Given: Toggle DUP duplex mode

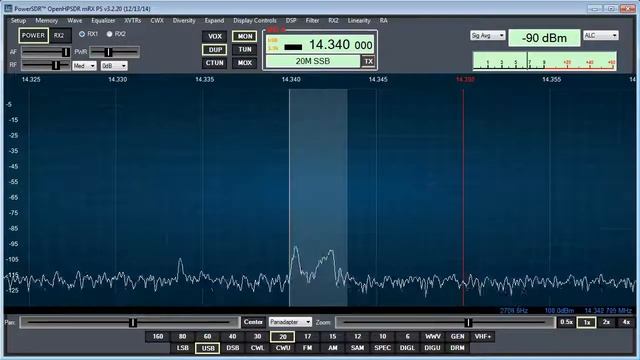Looking at the screenshot, I should click(x=215, y=50).
